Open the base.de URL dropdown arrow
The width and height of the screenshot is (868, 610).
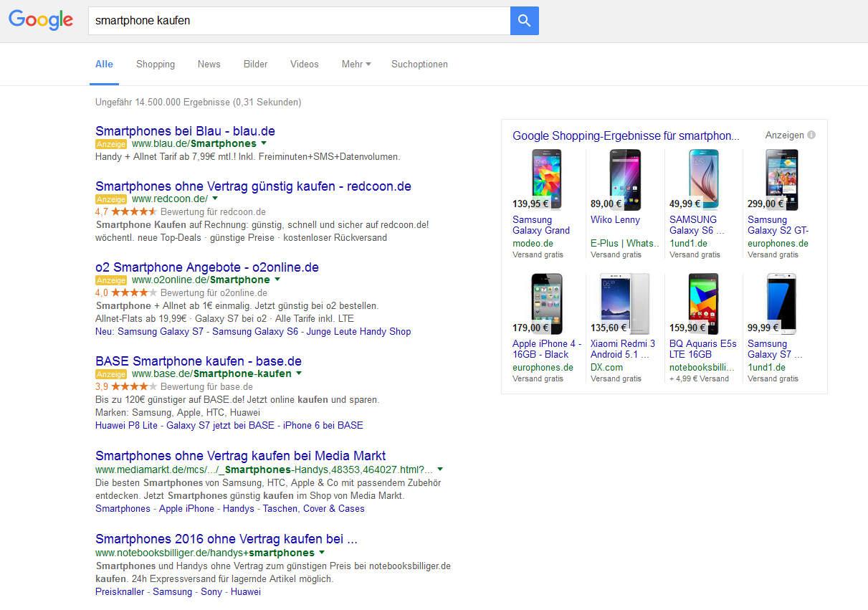pos(299,373)
